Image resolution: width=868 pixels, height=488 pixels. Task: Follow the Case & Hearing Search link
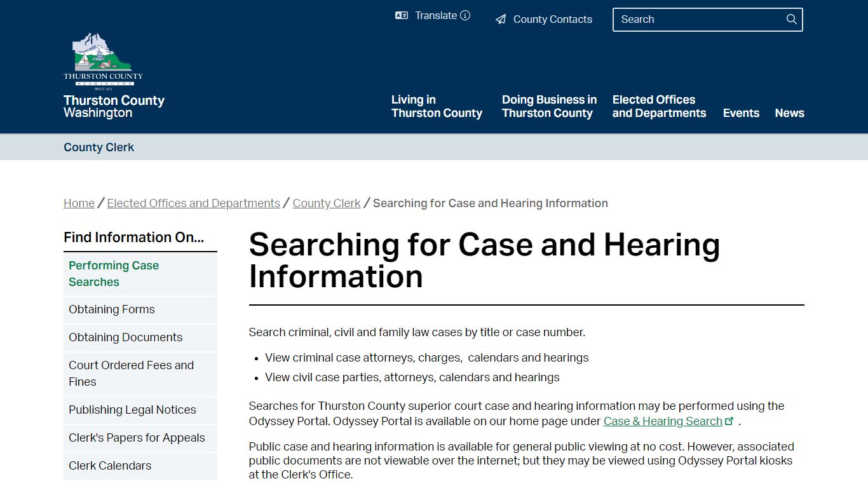[x=663, y=421]
